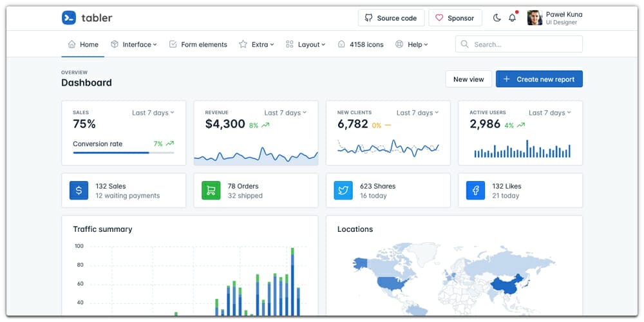Toggle dark mode with the moon icon
This screenshot has height=322, width=644.
497,18
